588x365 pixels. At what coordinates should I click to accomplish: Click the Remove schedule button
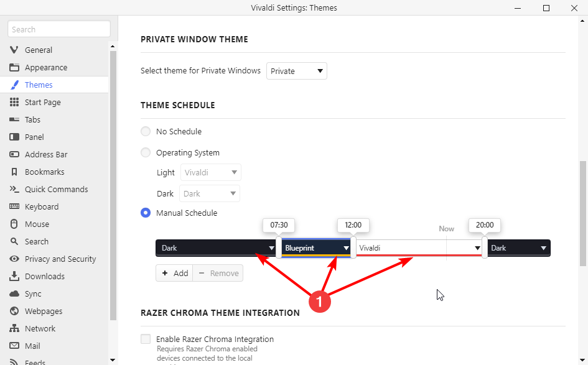click(218, 273)
